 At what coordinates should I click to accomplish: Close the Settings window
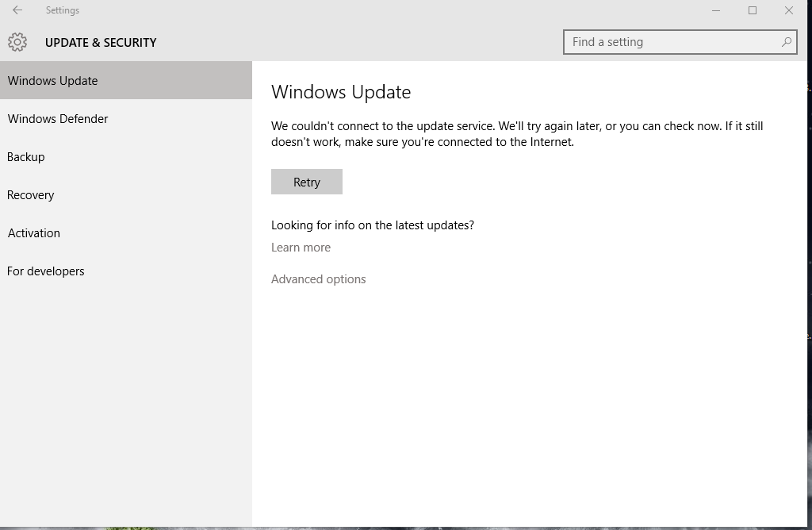point(789,10)
